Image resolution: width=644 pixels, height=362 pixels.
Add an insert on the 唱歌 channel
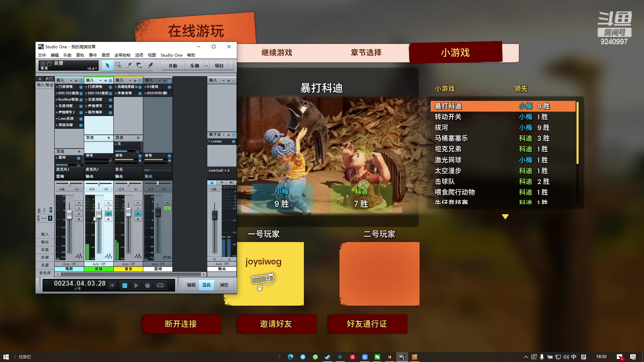76,80
